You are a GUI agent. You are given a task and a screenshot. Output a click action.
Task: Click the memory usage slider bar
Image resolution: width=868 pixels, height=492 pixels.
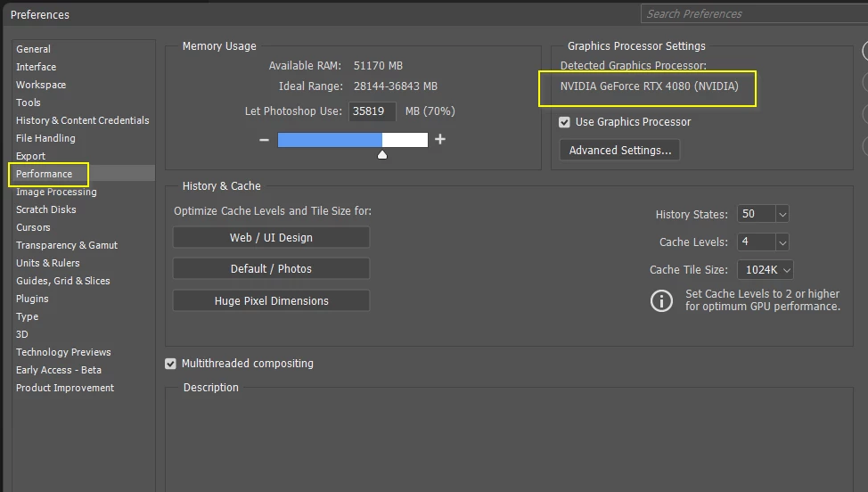353,140
